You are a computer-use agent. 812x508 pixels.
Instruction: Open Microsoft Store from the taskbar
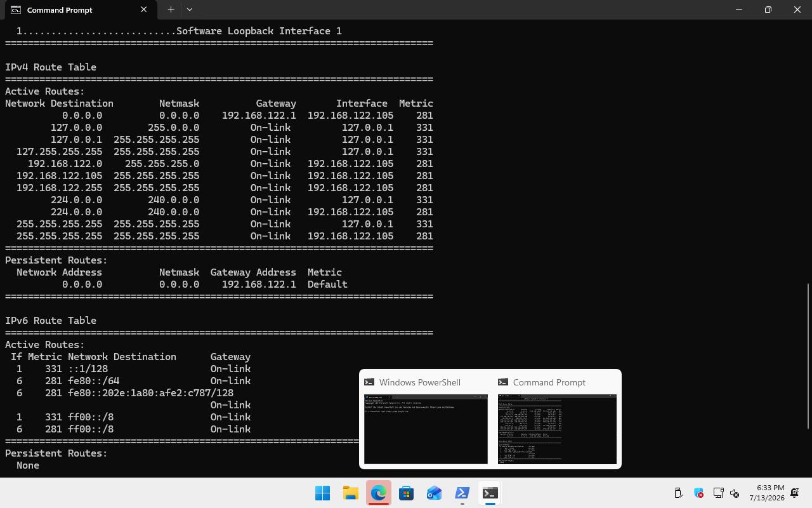point(406,493)
